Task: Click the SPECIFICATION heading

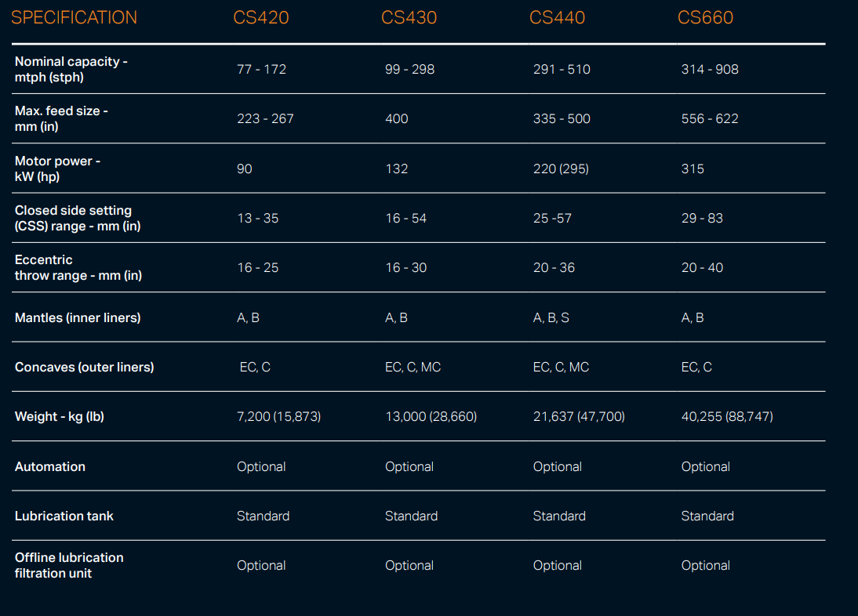Action: 74,17
